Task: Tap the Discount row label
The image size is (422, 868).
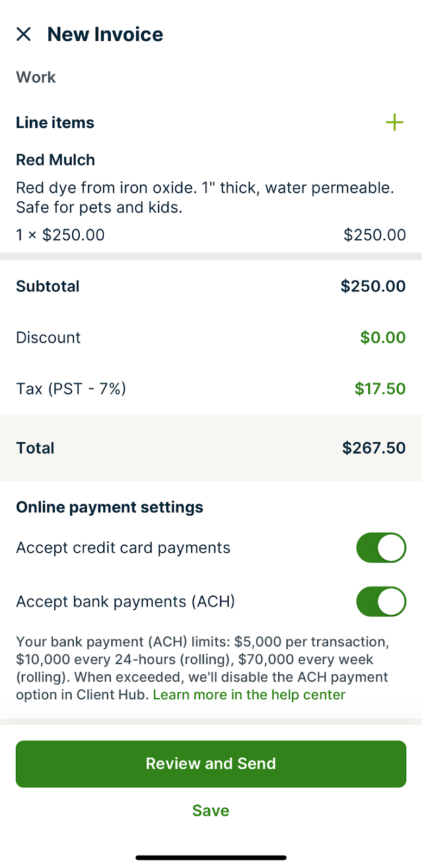Action: click(x=48, y=337)
